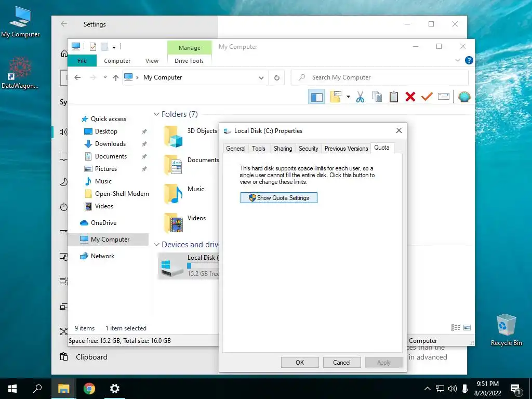Screen dimensions: 532x399
Task: Switch to the General tab in Properties
Action: (x=236, y=149)
